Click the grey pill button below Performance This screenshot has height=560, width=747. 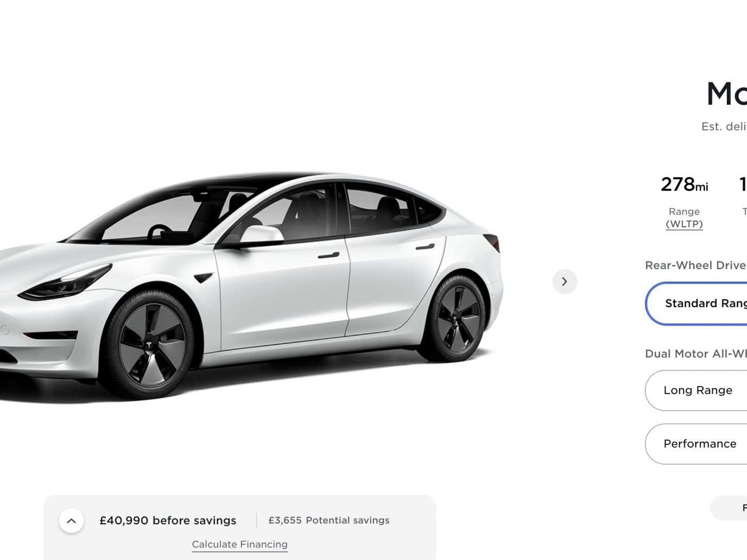pyautogui.click(x=729, y=508)
